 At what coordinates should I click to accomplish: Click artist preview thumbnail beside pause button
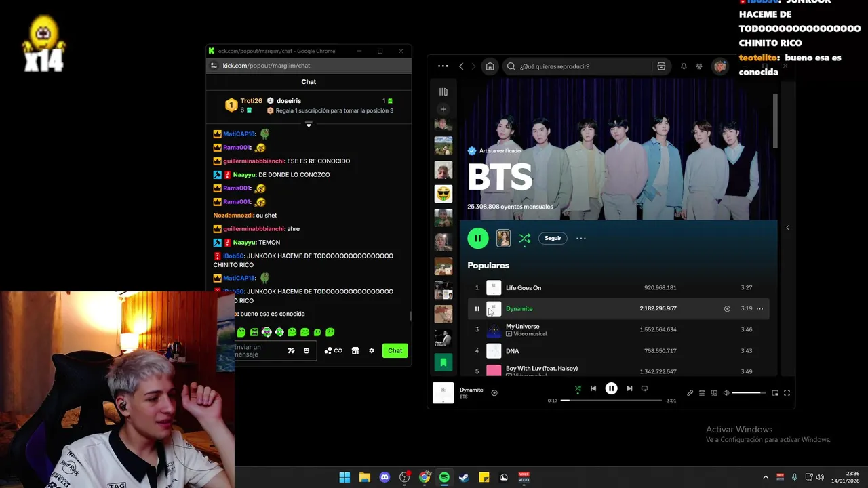click(503, 238)
